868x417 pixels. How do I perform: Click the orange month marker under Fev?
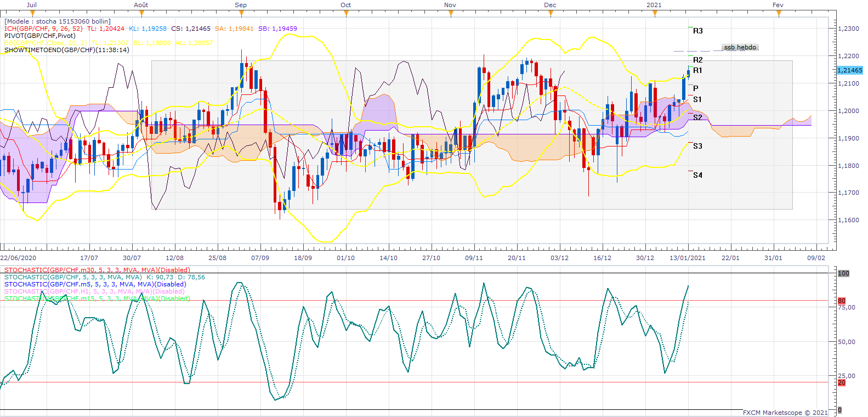point(779,13)
